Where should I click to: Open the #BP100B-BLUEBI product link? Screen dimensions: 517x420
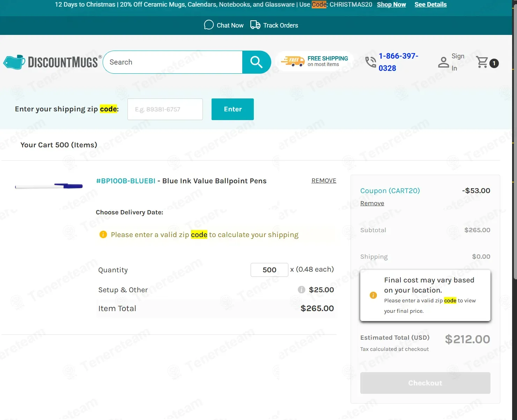[x=126, y=181]
